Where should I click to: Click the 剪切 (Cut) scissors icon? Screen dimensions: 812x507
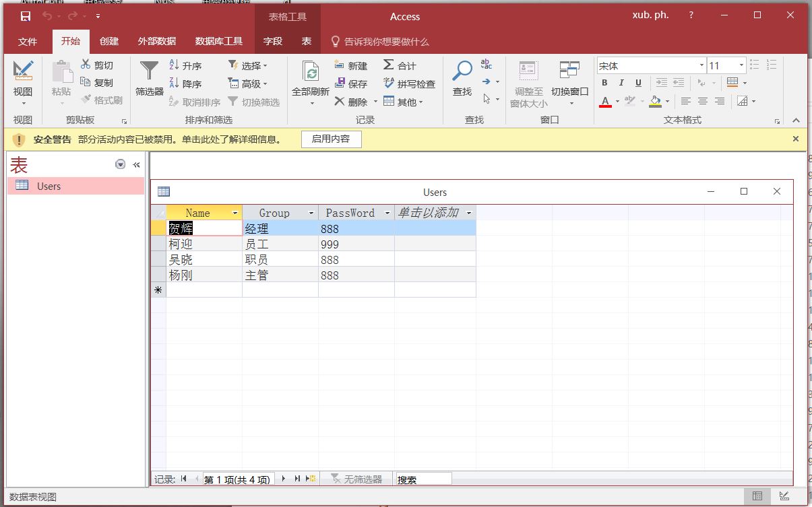point(86,65)
